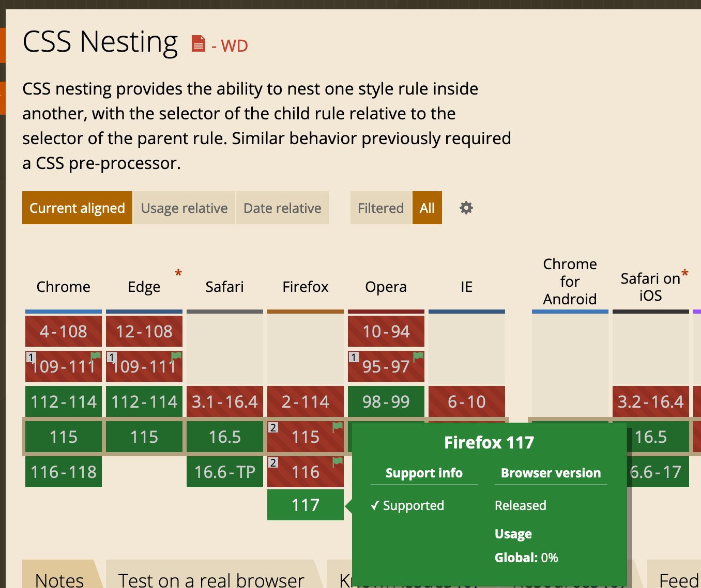Image resolution: width=701 pixels, height=588 pixels.
Task: Click green flag on Chrome 109-111 cell
Action: [96, 356]
